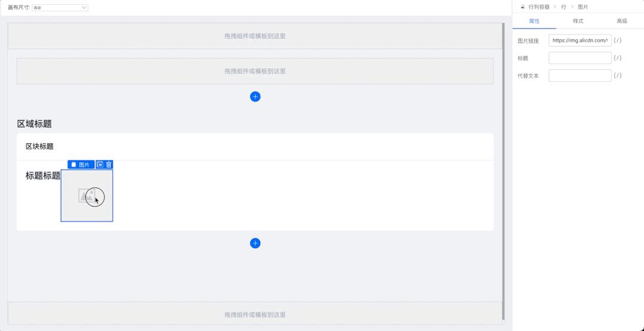The image size is (644, 331).
Task: Go to 行 in the breadcrumb
Action: click(x=563, y=7)
